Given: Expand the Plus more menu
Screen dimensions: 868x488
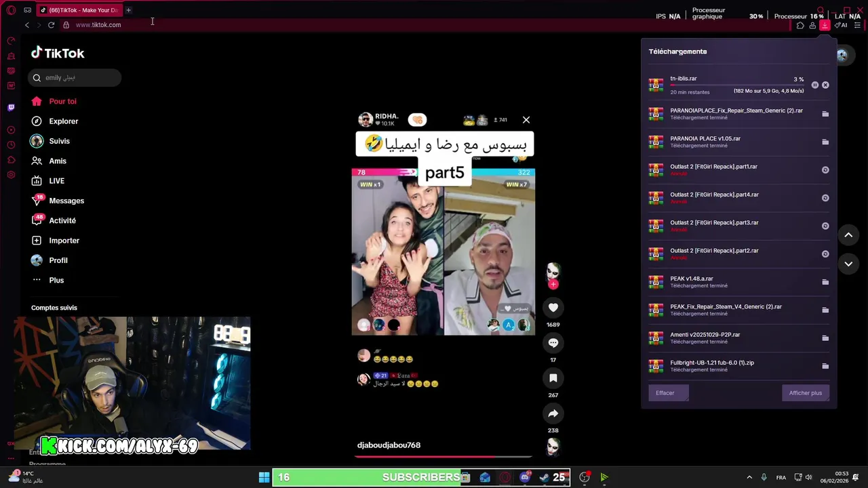Looking at the screenshot, I should pos(47,280).
